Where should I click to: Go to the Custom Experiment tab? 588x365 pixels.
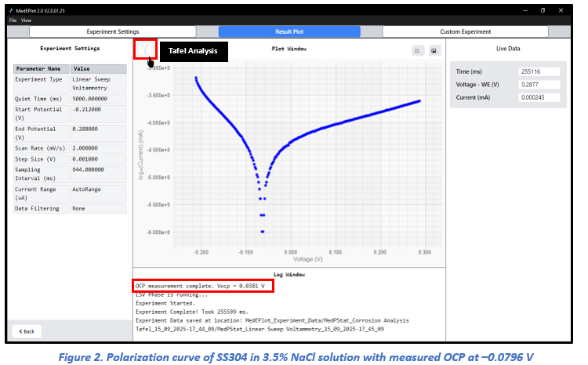pyautogui.click(x=465, y=31)
